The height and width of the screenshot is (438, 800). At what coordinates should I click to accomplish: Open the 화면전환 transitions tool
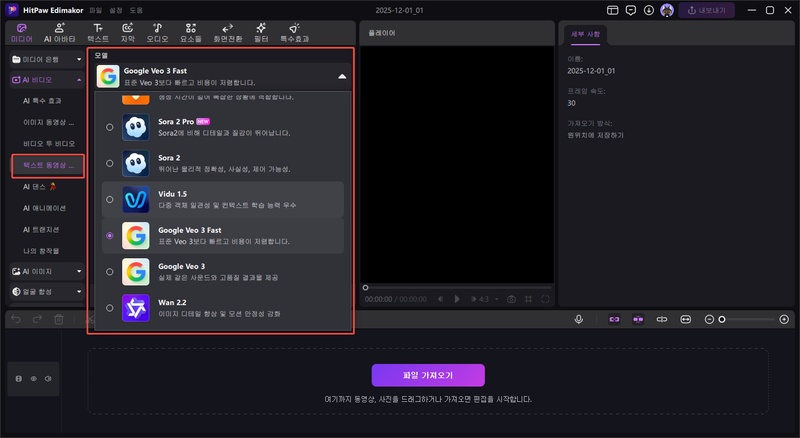(x=228, y=33)
